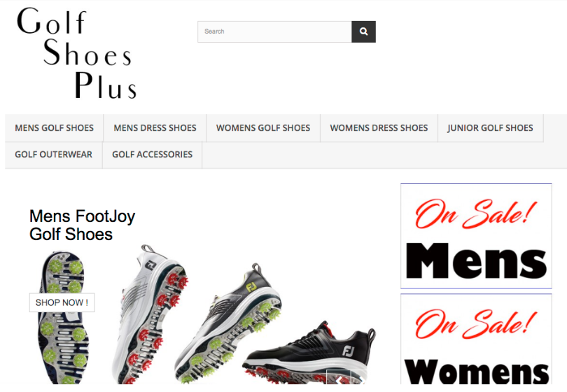Select Womens Dress Shoes category

pyautogui.click(x=379, y=128)
